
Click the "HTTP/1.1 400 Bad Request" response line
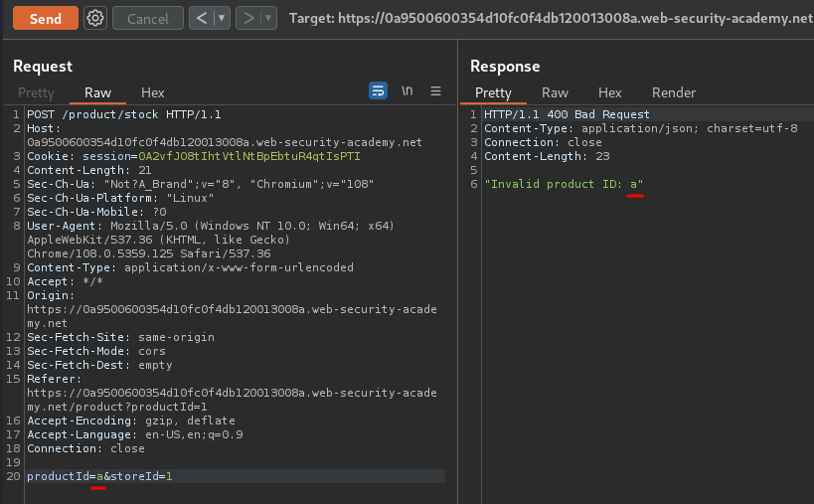pos(567,114)
